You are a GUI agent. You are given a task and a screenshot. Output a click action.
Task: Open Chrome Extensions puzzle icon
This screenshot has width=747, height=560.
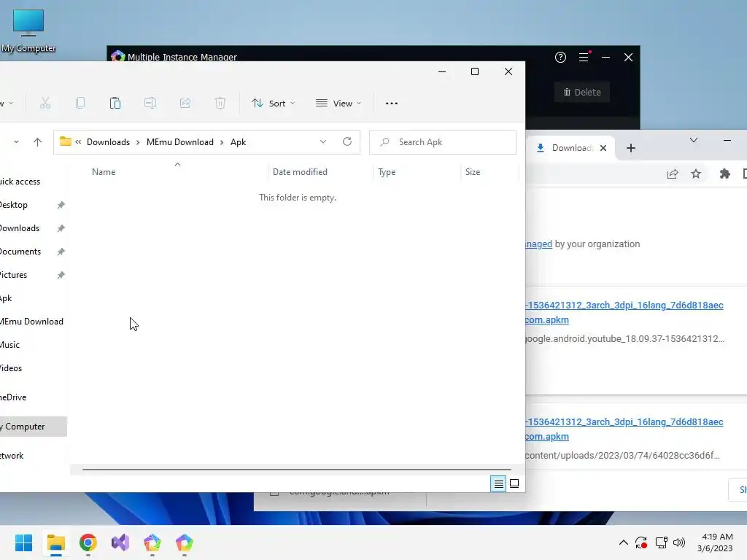pos(724,174)
